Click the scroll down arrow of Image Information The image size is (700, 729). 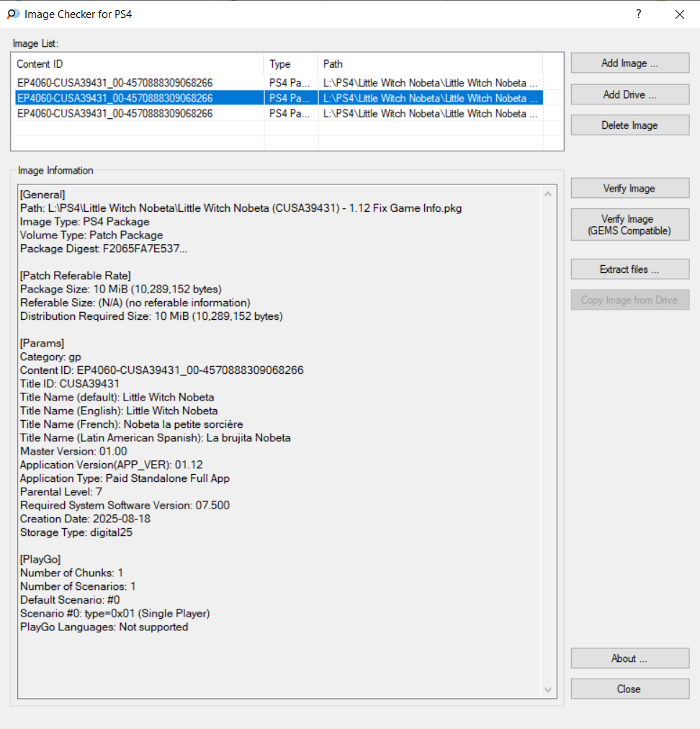coord(548,690)
